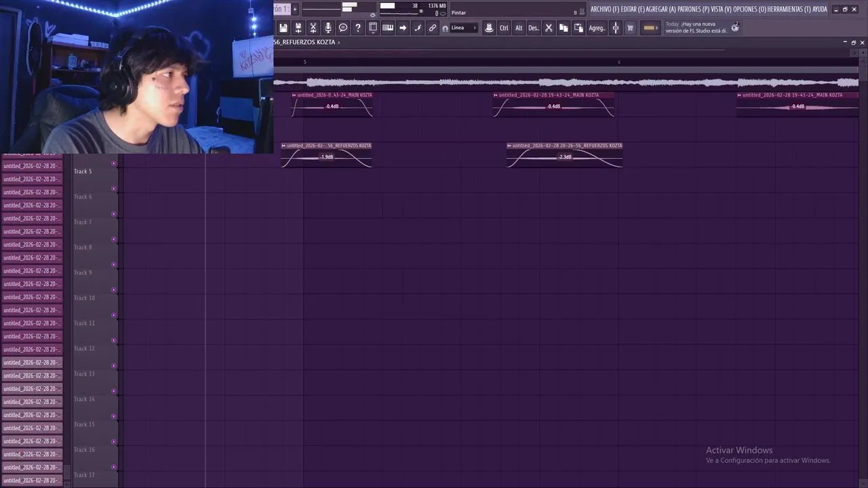
Task: Open the Piano roll keyboard icon
Action: pos(388,28)
